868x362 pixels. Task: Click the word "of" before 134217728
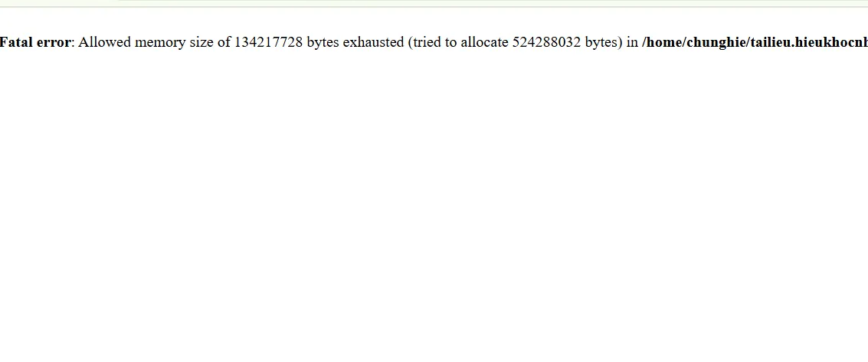[224, 42]
